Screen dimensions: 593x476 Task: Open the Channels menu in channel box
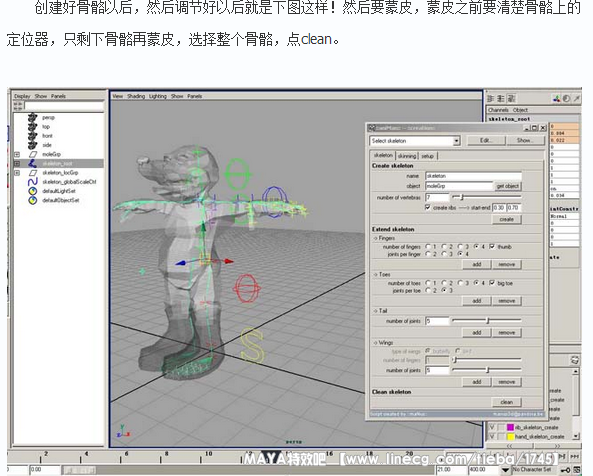tap(498, 110)
